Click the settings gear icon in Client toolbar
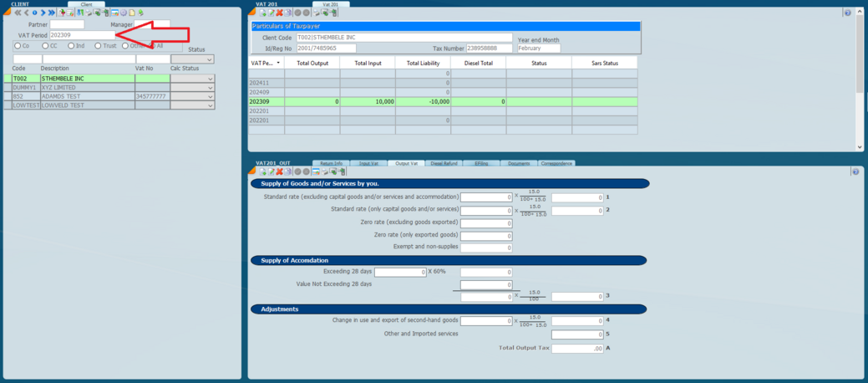 [124, 13]
